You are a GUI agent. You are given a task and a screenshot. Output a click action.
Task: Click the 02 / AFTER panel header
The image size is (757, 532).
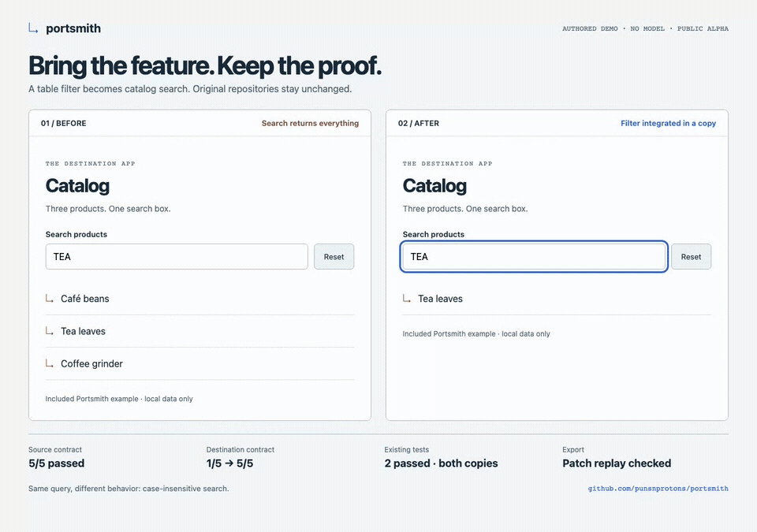point(419,123)
